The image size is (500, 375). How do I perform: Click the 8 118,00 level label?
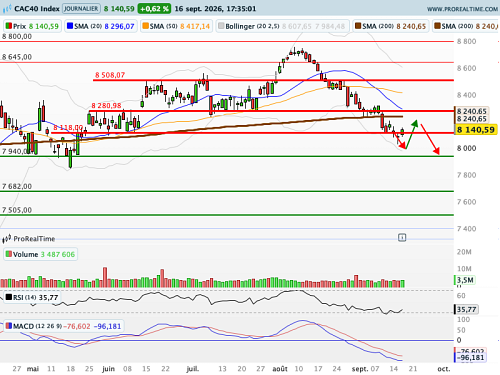pos(68,128)
